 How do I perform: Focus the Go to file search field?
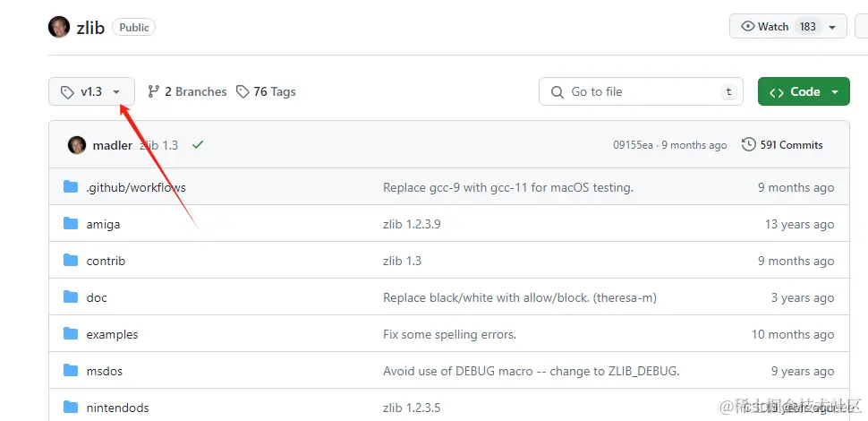tap(641, 91)
